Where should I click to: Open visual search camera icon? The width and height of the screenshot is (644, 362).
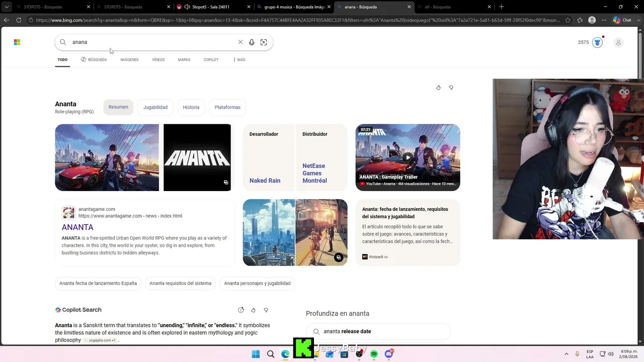click(264, 42)
